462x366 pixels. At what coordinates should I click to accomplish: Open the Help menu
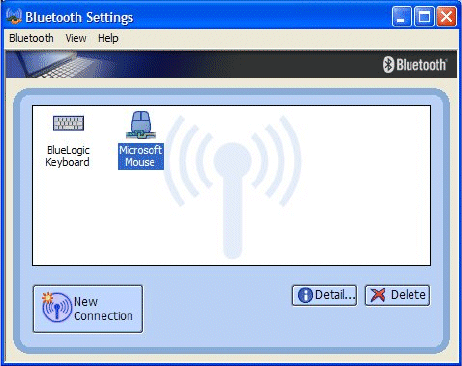pos(108,38)
